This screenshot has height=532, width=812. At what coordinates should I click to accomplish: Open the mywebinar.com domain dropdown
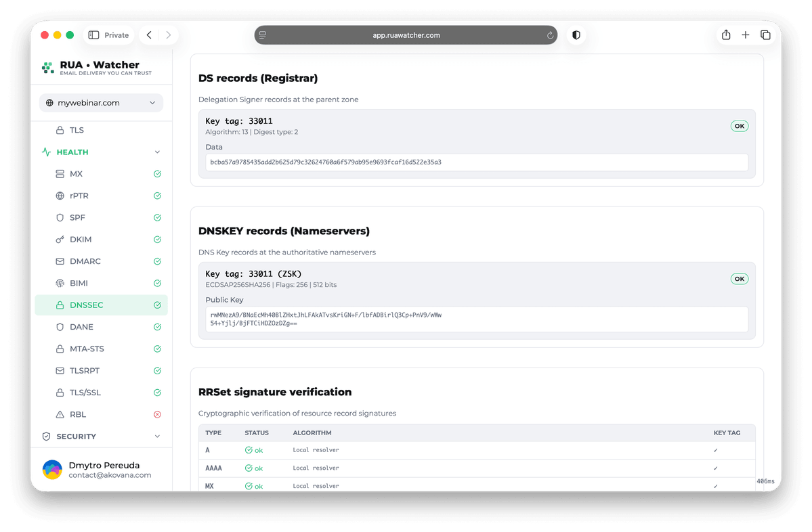101,102
